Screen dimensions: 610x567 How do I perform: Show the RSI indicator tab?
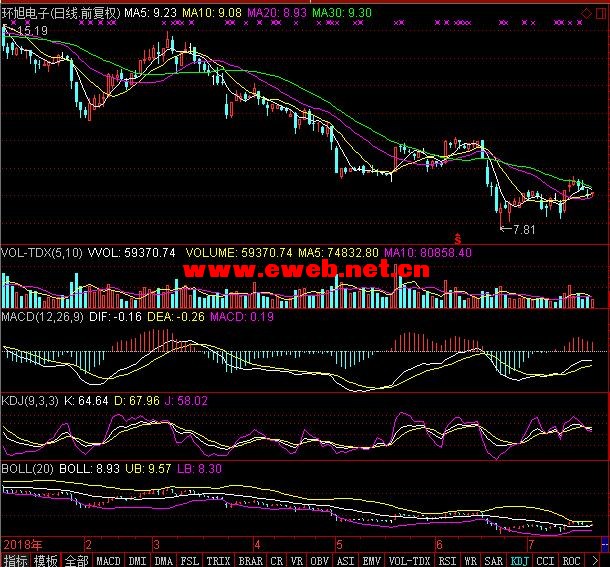[447, 561]
